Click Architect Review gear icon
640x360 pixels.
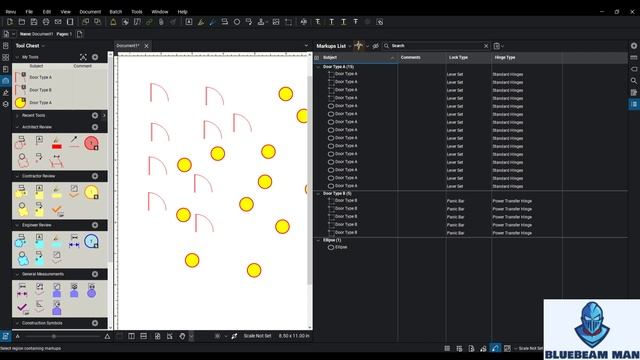click(x=95, y=127)
